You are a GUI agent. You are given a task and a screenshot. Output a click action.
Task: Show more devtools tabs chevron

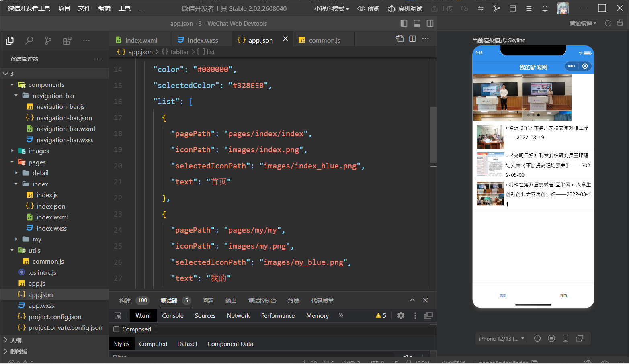pos(341,315)
